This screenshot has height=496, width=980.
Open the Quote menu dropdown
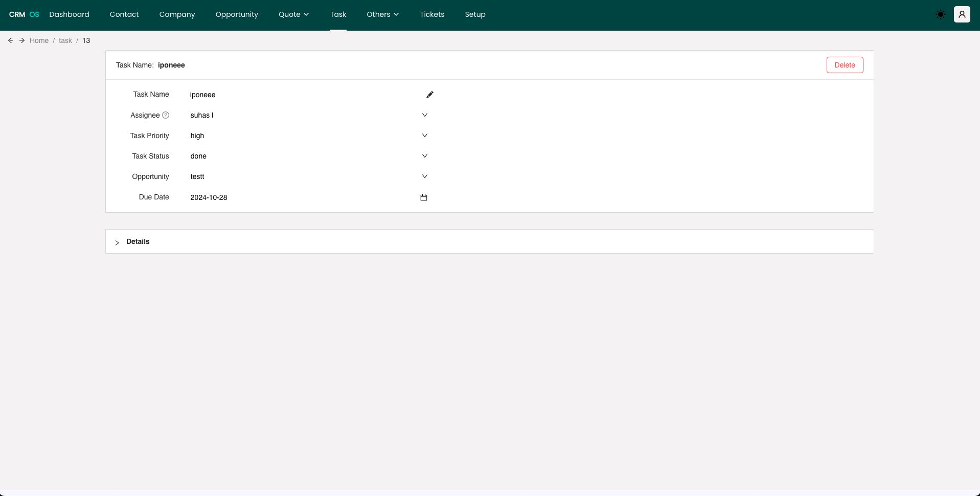point(293,14)
